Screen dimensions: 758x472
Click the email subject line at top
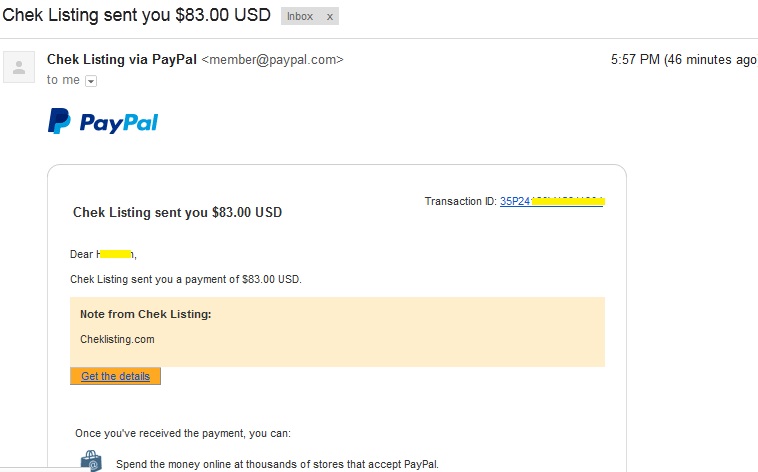pyautogui.click(x=138, y=16)
